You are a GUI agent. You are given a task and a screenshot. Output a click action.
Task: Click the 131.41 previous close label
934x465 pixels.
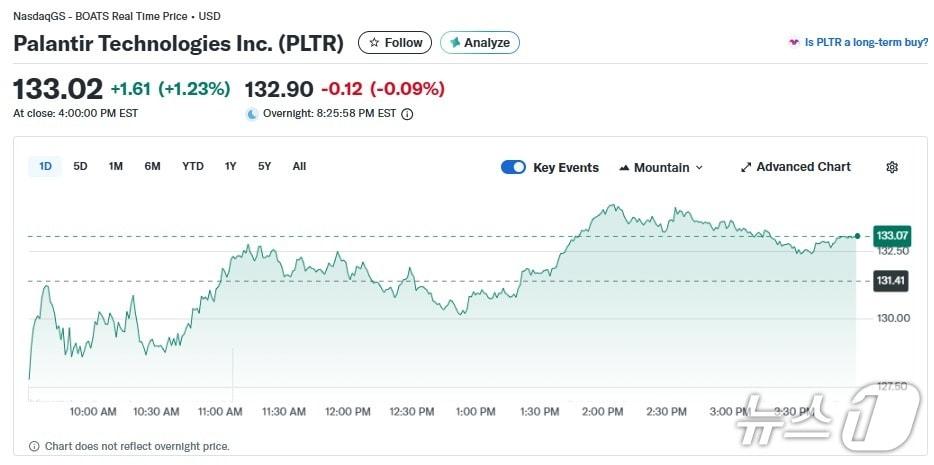[891, 281]
